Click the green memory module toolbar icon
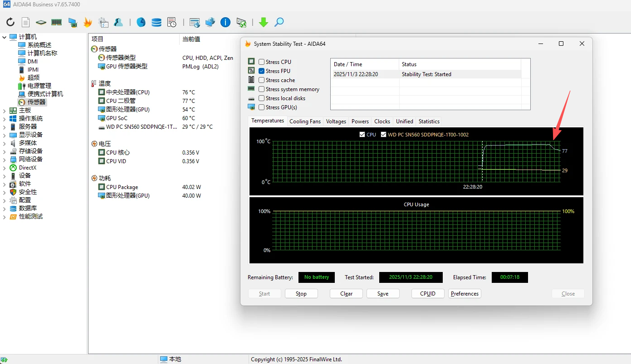Screen dimensions: 631x364 click(57, 22)
